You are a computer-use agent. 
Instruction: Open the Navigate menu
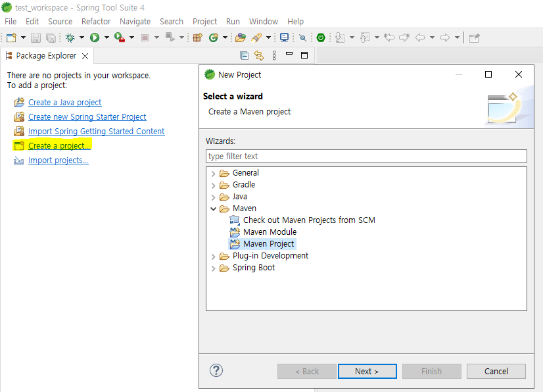click(x=135, y=22)
